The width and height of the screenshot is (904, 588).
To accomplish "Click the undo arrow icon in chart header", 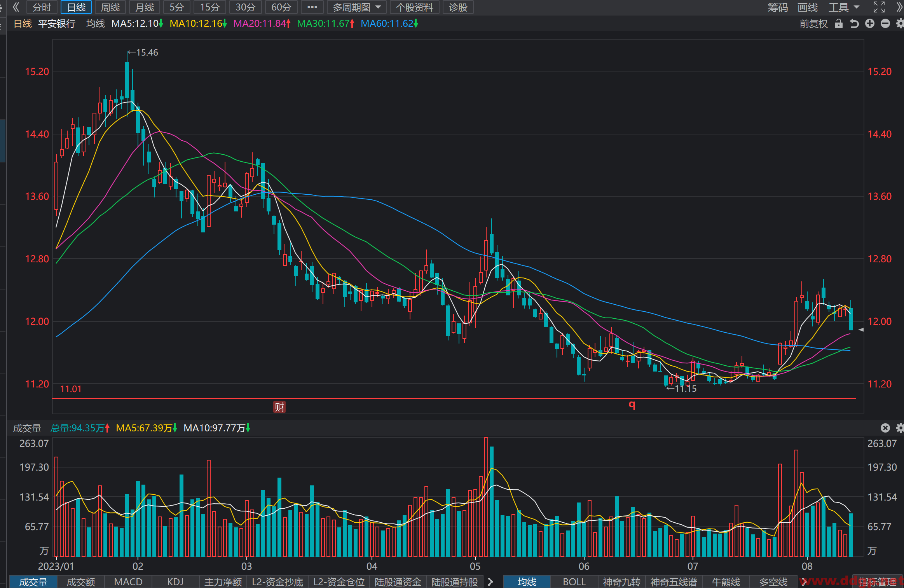I will click(x=854, y=24).
